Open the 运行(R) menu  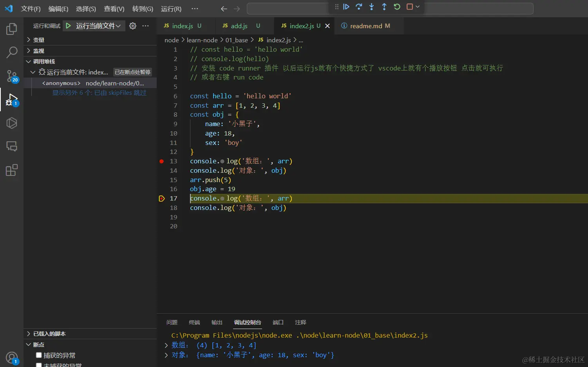click(171, 9)
